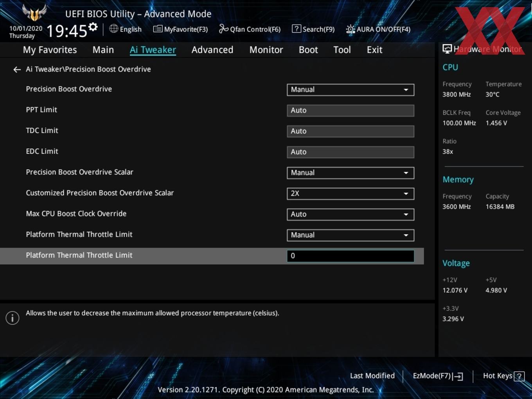Click the back arrow to Ai Tweaker

click(17, 69)
